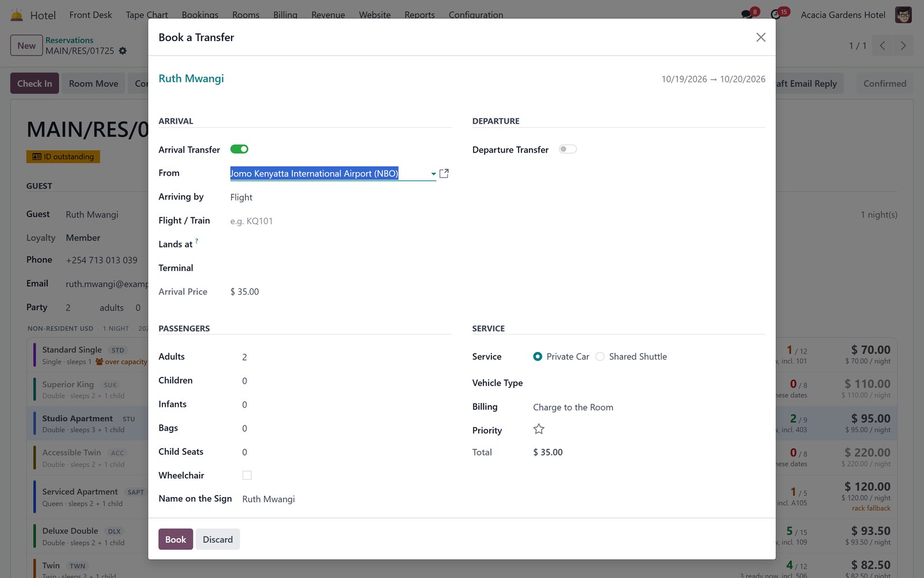This screenshot has height=578, width=924.
Task: Open the activities clock icon
Action: [x=776, y=14]
